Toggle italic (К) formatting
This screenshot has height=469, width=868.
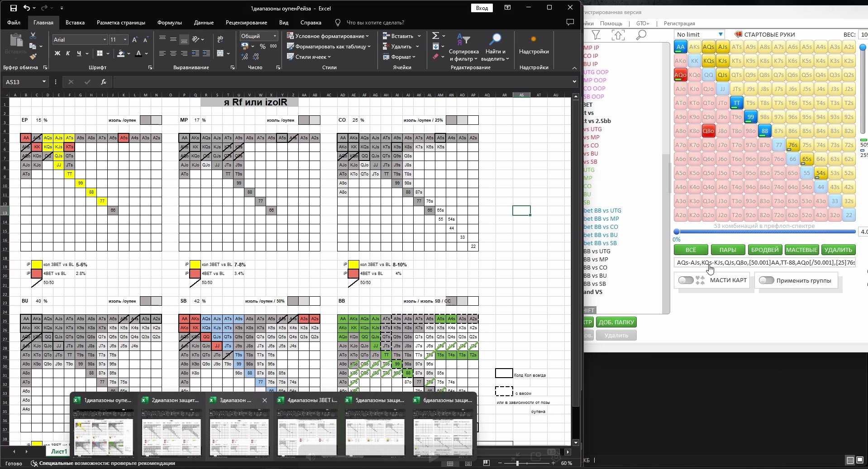point(68,53)
